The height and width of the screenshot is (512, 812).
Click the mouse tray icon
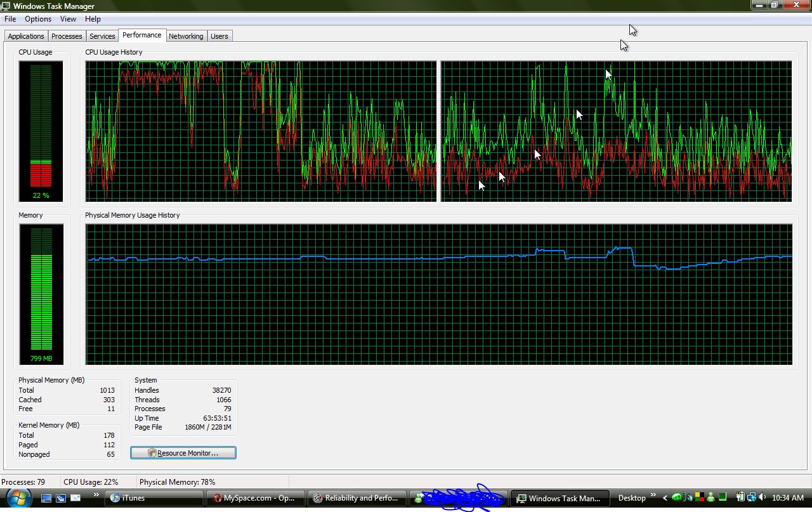pos(688,497)
